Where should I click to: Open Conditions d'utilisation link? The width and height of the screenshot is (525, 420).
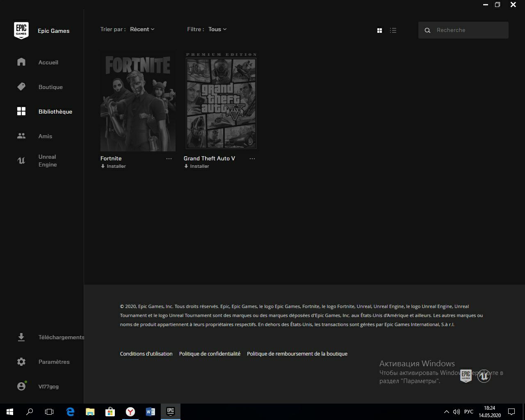point(146,354)
